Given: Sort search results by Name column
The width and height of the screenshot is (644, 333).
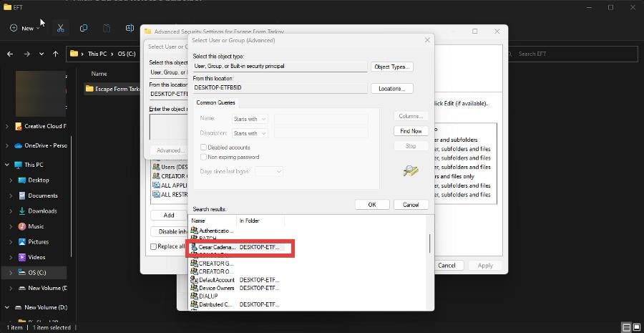Looking at the screenshot, I should point(213,221).
